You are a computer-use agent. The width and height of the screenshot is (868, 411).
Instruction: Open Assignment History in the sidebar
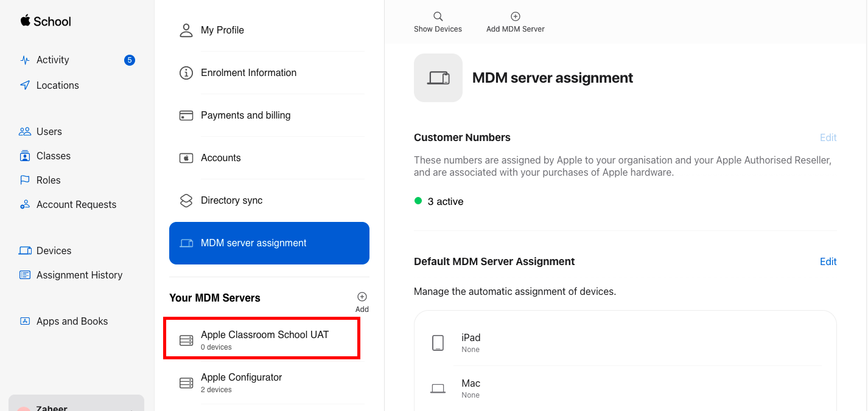[80, 275]
